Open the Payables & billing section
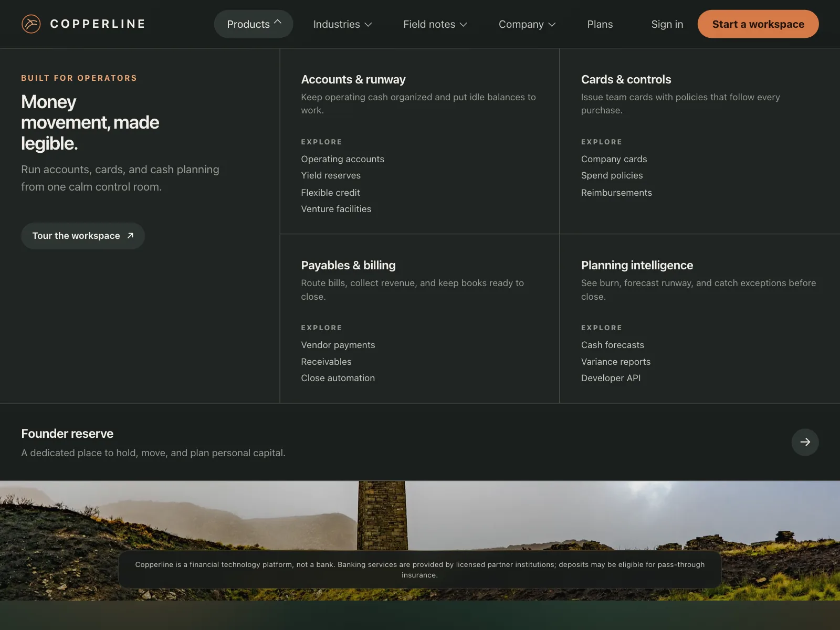The height and width of the screenshot is (630, 840). pyautogui.click(x=348, y=265)
